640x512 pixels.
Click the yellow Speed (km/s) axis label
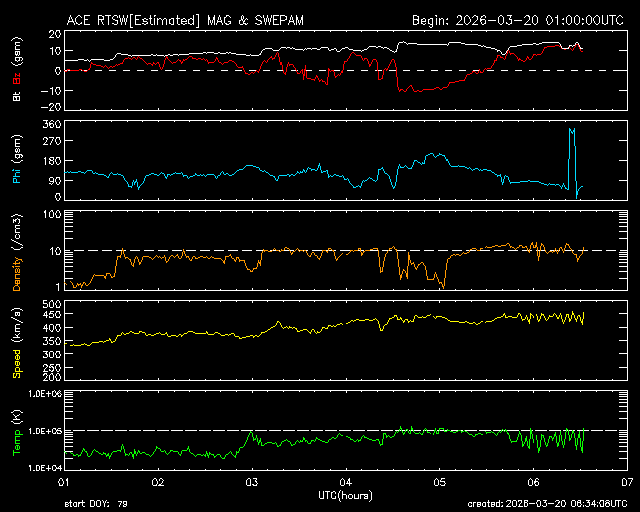16,340
